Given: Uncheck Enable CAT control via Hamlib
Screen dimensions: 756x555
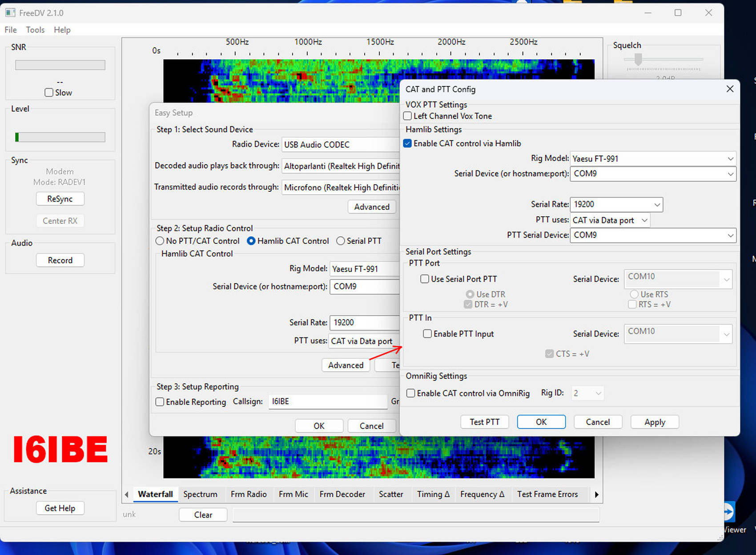Looking at the screenshot, I should tap(407, 144).
